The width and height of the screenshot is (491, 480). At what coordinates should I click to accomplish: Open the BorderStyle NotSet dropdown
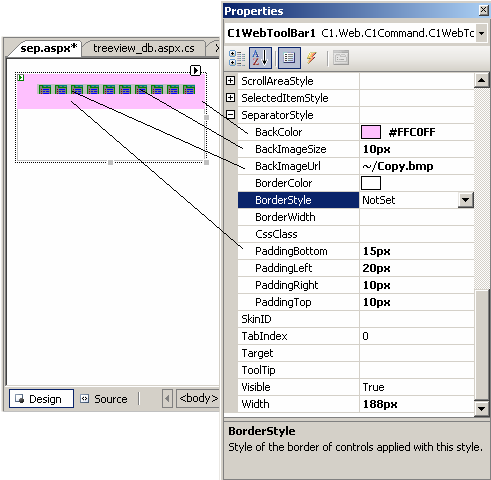(x=466, y=200)
